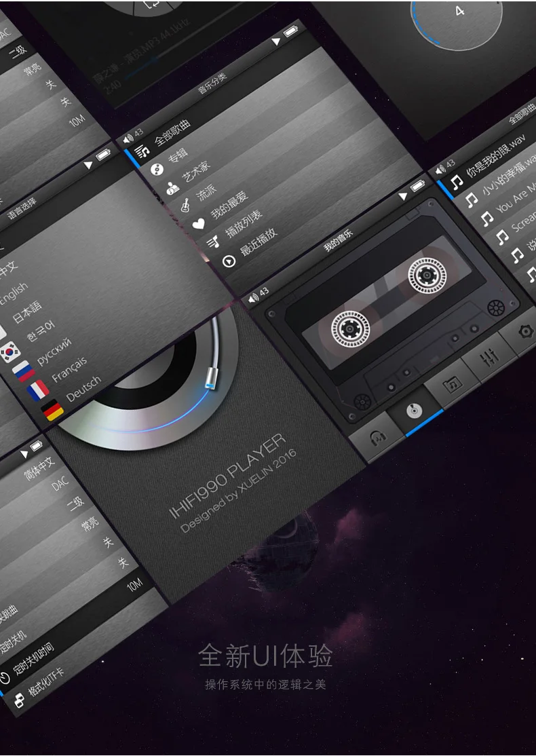Viewport: 536px width, 756px height.
Task: Change the 10M value beside 定时关机时间
Action: coord(134,586)
